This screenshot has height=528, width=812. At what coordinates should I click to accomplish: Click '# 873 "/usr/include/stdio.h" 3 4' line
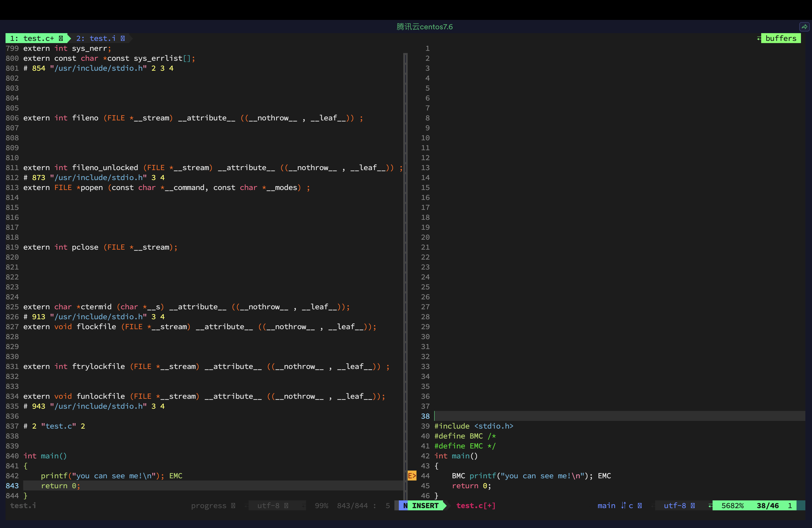pos(94,178)
